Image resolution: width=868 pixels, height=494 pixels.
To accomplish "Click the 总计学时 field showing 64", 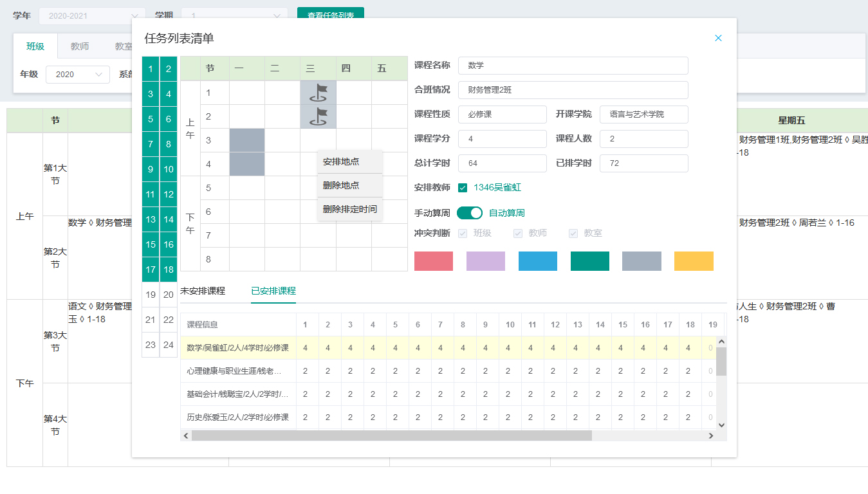I will 503,163.
